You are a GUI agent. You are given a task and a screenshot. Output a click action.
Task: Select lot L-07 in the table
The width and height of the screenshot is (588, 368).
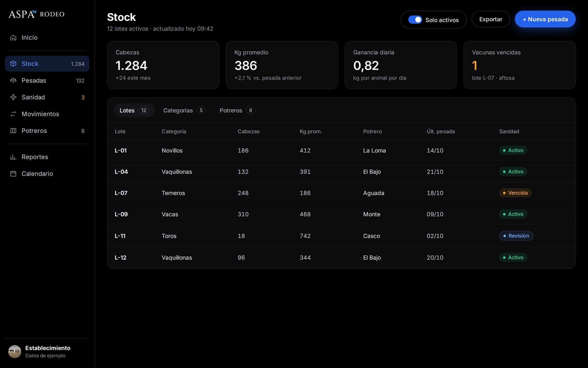(341, 193)
